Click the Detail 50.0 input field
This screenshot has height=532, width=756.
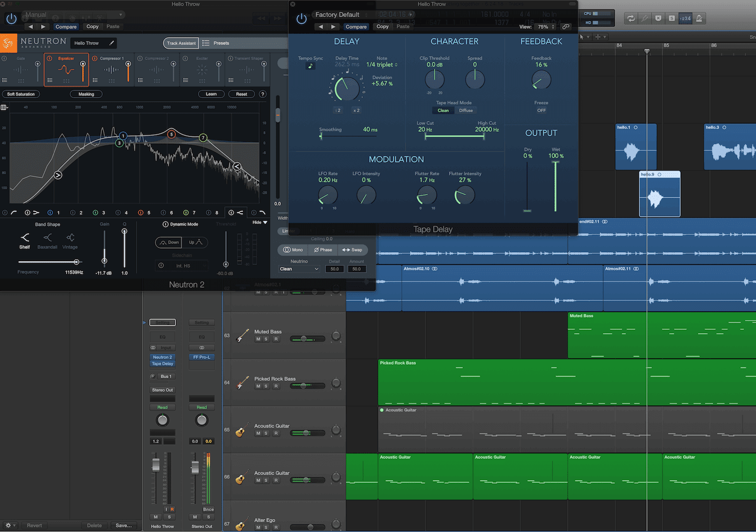click(334, 269)
